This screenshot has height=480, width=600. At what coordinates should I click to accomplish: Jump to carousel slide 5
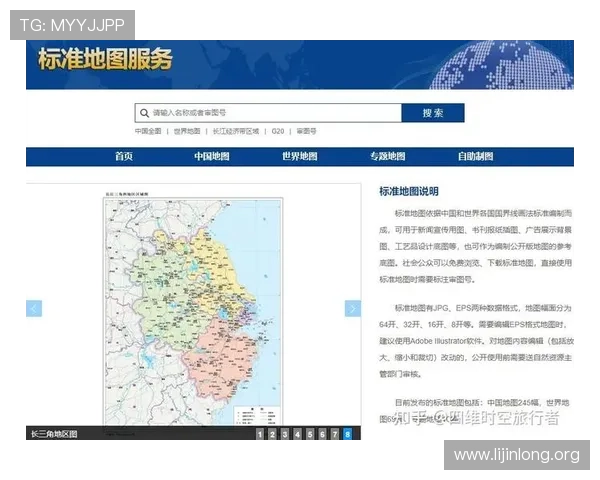point(310,434)
